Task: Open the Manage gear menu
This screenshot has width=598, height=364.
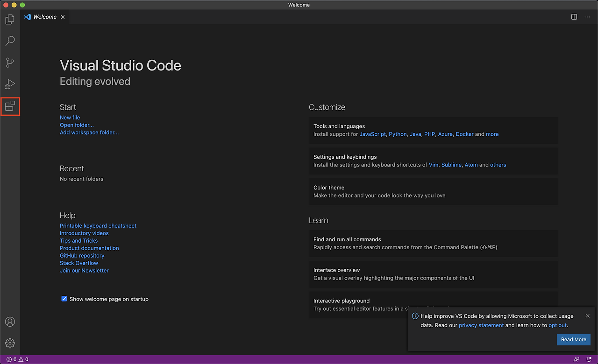Action: tap(10, 343)
